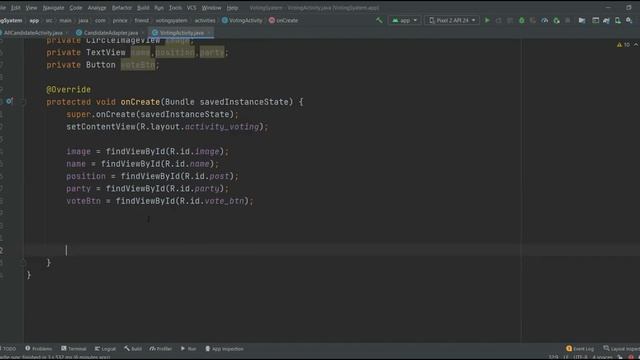Open the app run configuration dropdown
This screenshot has height=360, width=640.
tap(404, 20)
